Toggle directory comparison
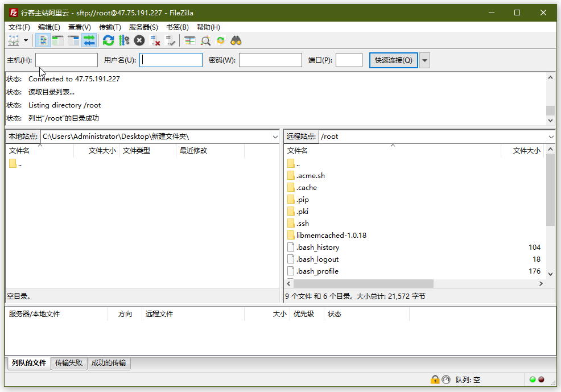The width and height of the screenshot is (561, 392). point(205,41)
